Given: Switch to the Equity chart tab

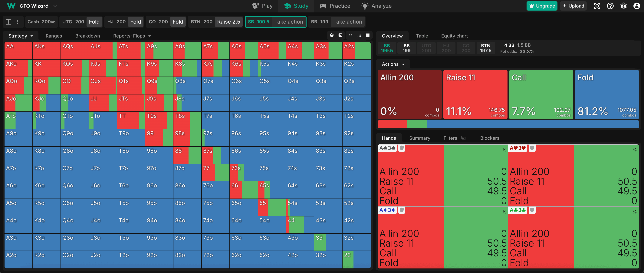Looking at the screenshot, I should tap(454, 36).
